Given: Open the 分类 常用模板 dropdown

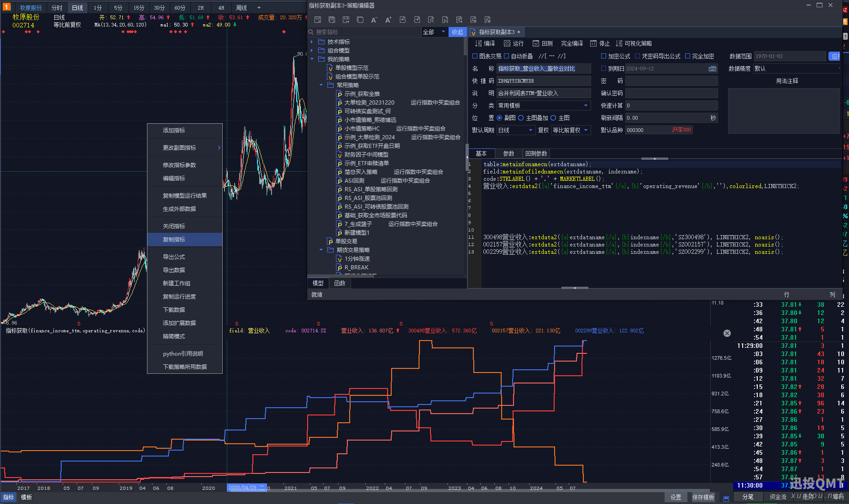Looking at the screenshot, I should coord(544,105).
